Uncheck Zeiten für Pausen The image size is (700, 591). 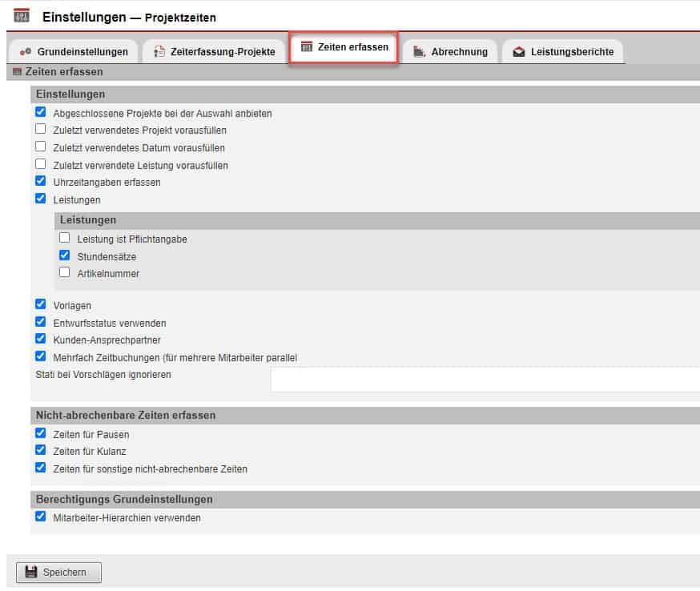point(41,433)
